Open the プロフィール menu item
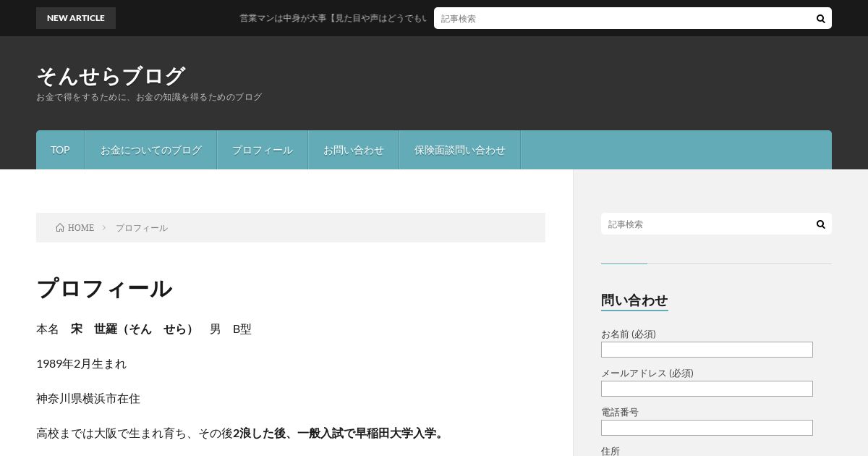 (262, 150)
